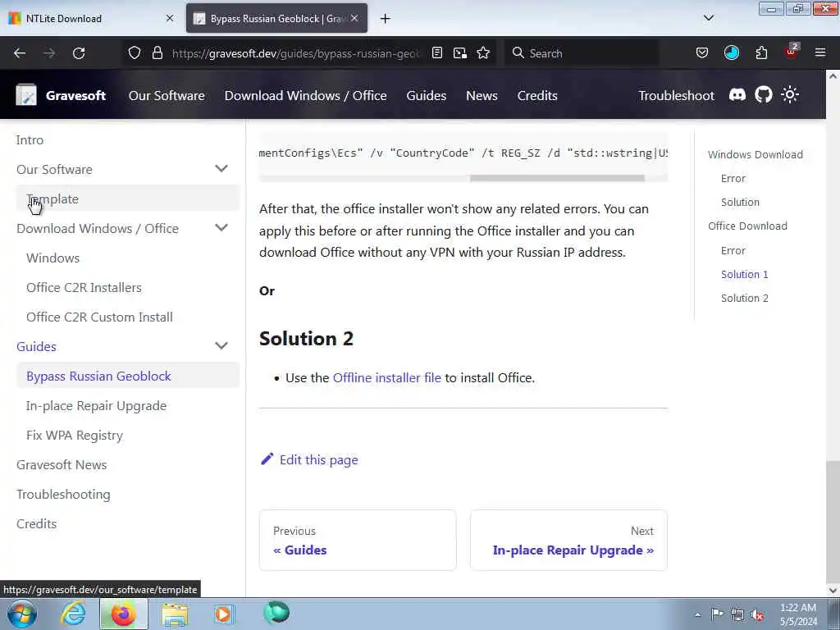Open the extensions puzzle icon

761,52
